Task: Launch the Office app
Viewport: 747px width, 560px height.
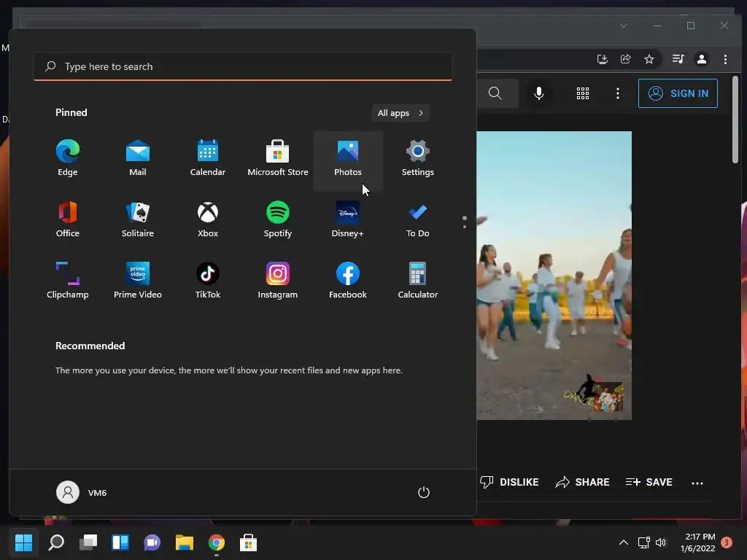Action: point(68,220)
